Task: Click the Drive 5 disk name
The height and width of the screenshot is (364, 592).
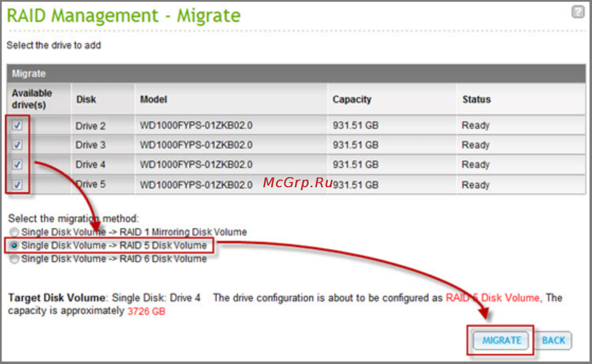Action: click(x=90, y=184)
